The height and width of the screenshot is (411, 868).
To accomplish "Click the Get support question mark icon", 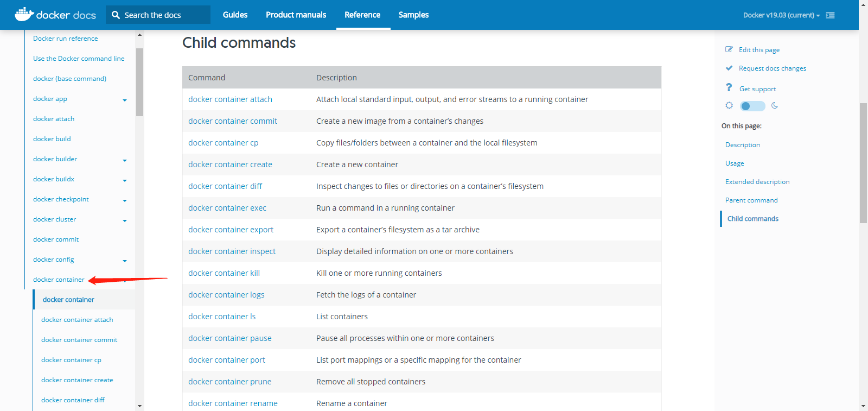I will [x=729, y=87].
